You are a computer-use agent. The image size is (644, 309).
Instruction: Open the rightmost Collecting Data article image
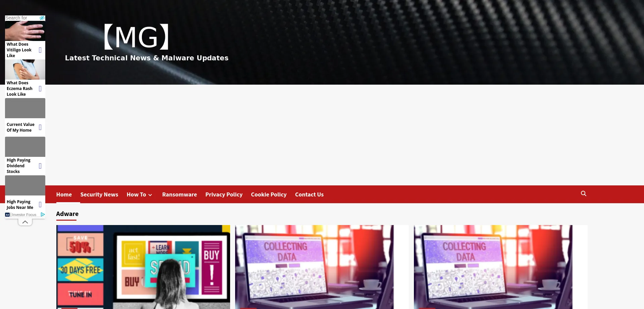501,267
